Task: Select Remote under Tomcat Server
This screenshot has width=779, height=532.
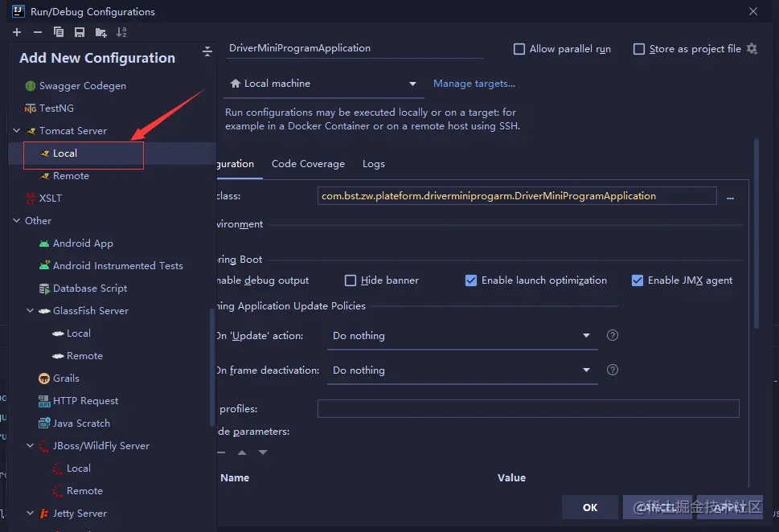Action: click(71, 176)
